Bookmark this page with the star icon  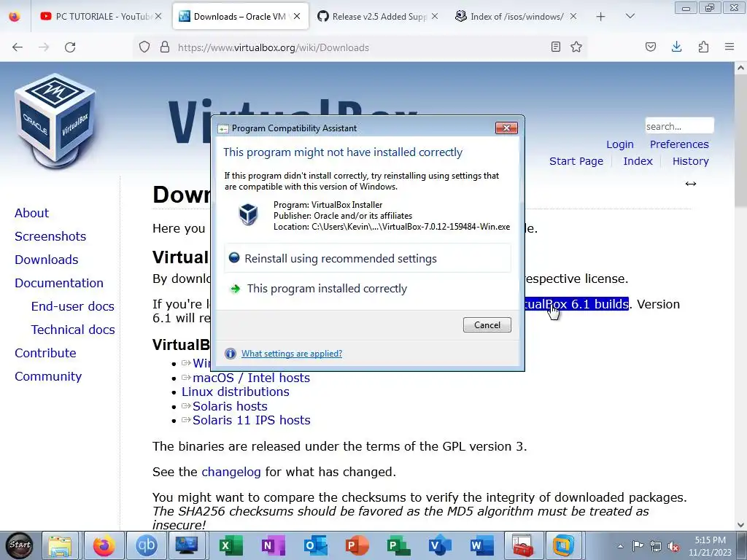(x=576, y=47)
